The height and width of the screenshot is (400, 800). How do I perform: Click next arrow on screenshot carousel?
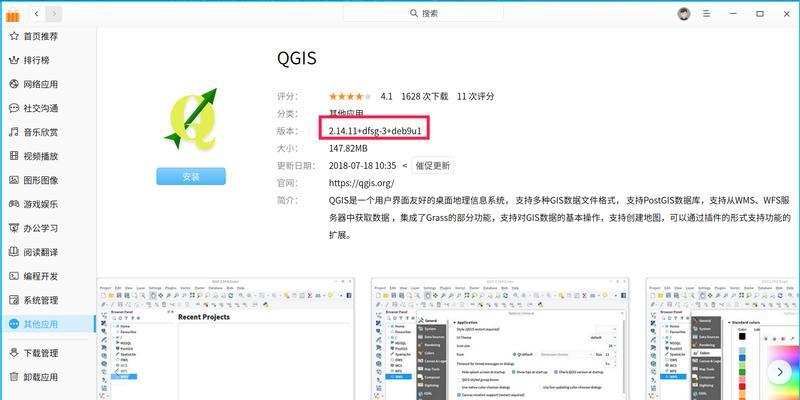pyautogui.click(x=780, y=372)
